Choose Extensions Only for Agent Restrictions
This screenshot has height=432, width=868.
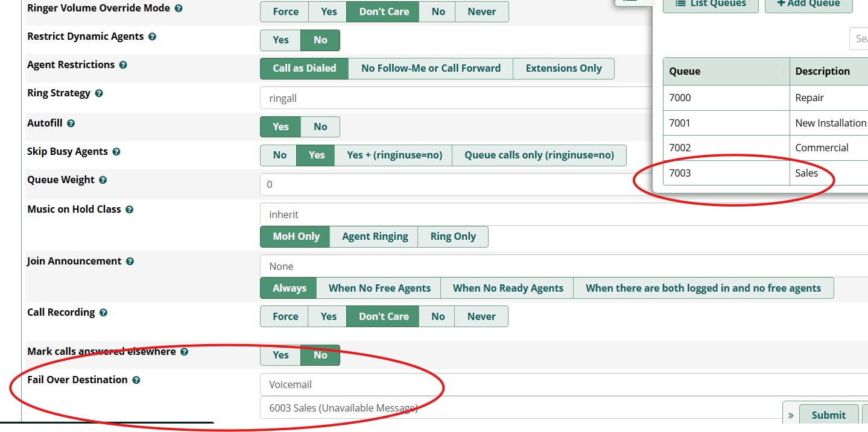tap(563, 69)
